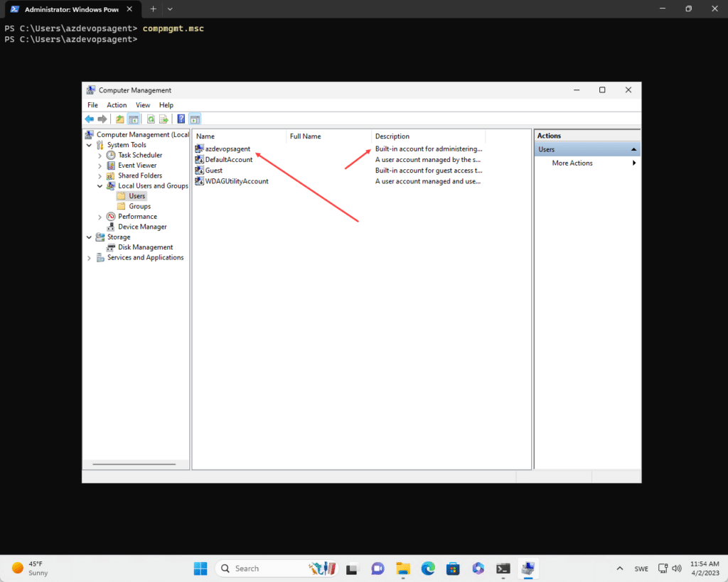Toggle Show/Hide Console Tree toolbar icon

point(134,119)
